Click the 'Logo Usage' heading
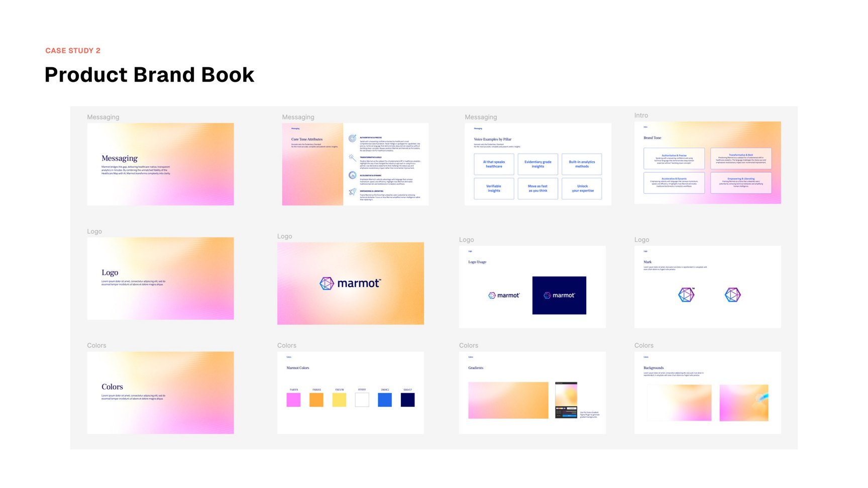 click(477, 262)
